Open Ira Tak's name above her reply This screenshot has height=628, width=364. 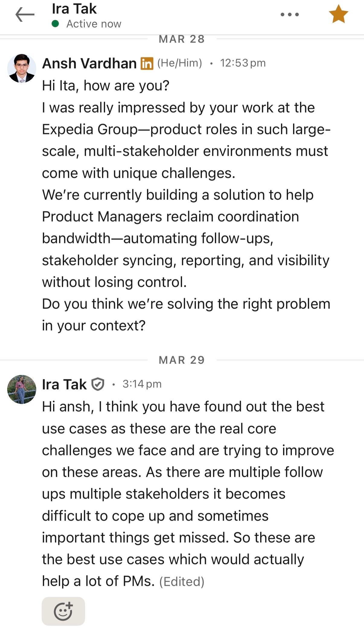pos(64,384)
